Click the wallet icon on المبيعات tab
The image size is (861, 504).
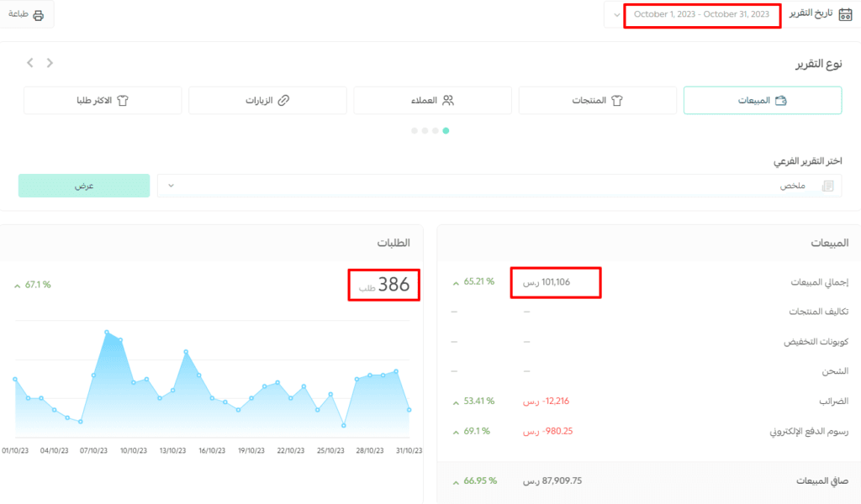coord(780,100)
